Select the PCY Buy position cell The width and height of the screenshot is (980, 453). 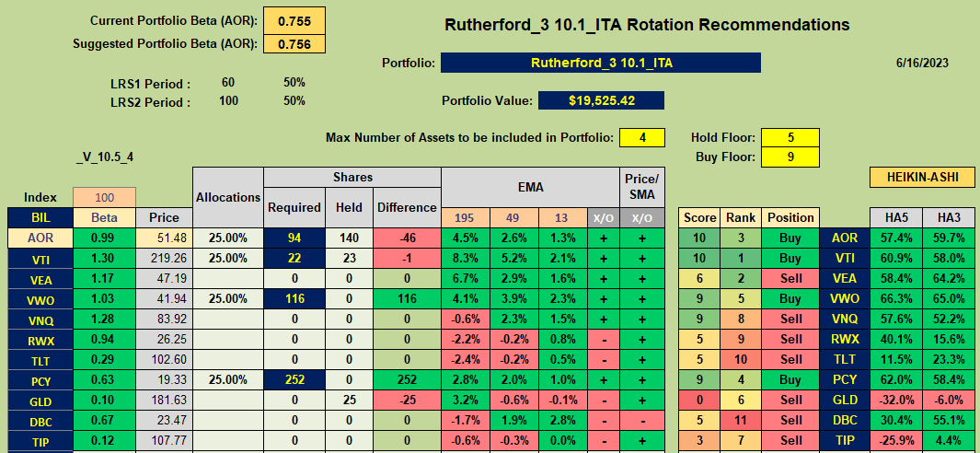click(790, 379)
